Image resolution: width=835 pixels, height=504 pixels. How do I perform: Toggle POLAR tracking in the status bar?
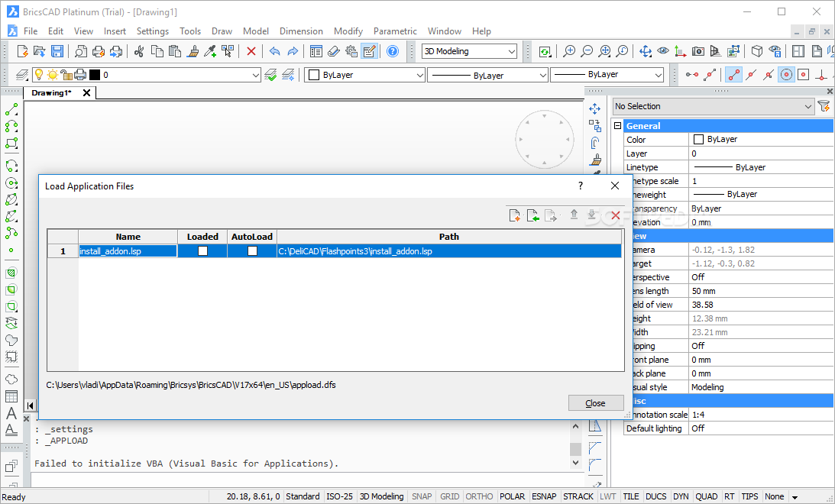click(x=513, y=496)
